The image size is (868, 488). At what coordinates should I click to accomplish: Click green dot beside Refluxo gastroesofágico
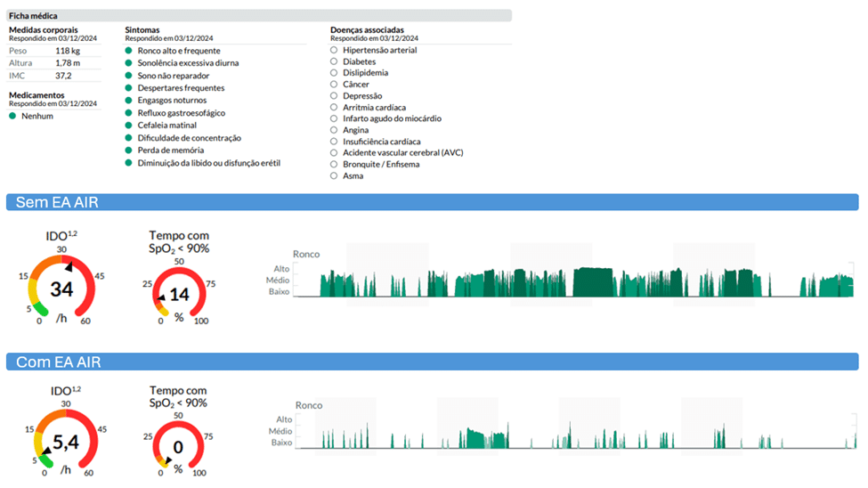(x=129, y=113)
